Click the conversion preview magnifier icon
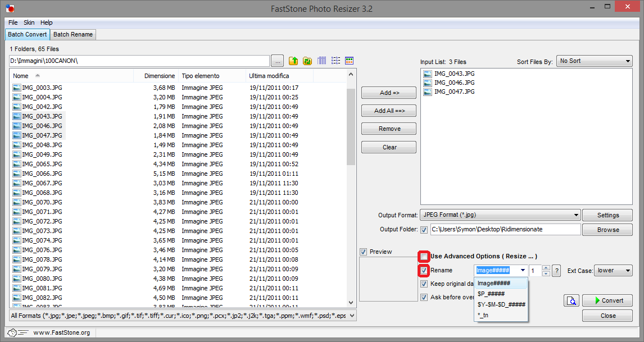This screenshot has width=644, height=342. pyautogui.click(x=572, y=300)
